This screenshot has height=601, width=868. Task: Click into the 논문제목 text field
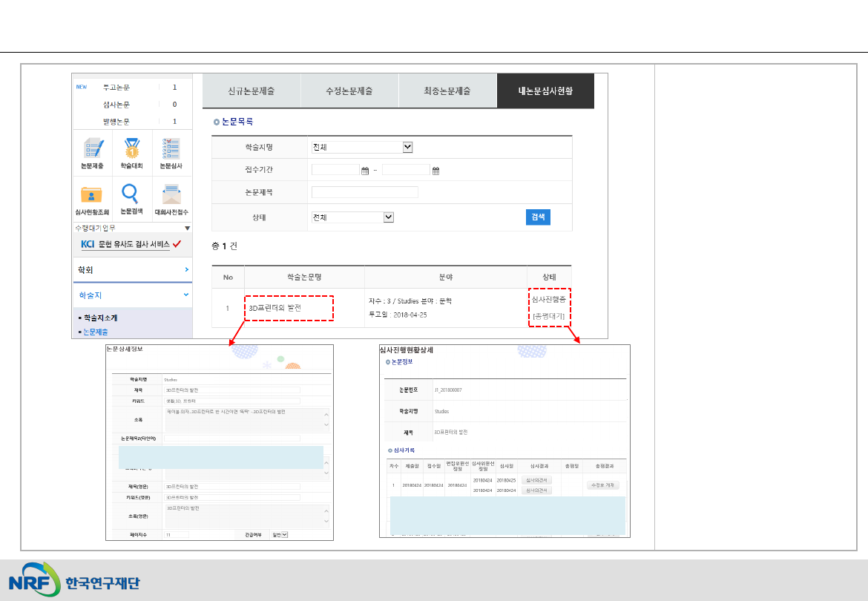click(364, 192)
